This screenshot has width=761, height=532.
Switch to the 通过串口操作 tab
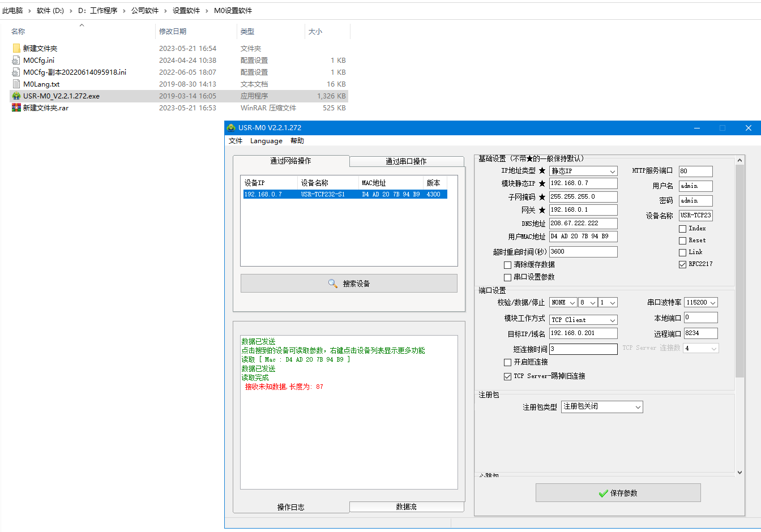click(x=406, y=161)
